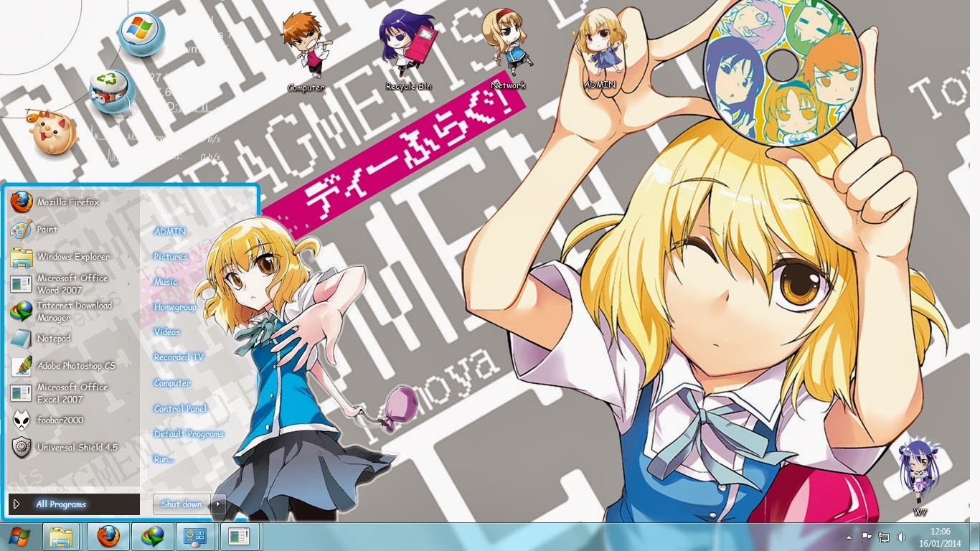Launch Mozilla Firefox from the Start menu list
Viewport: 980px width, 551px height.
[74, 202]
